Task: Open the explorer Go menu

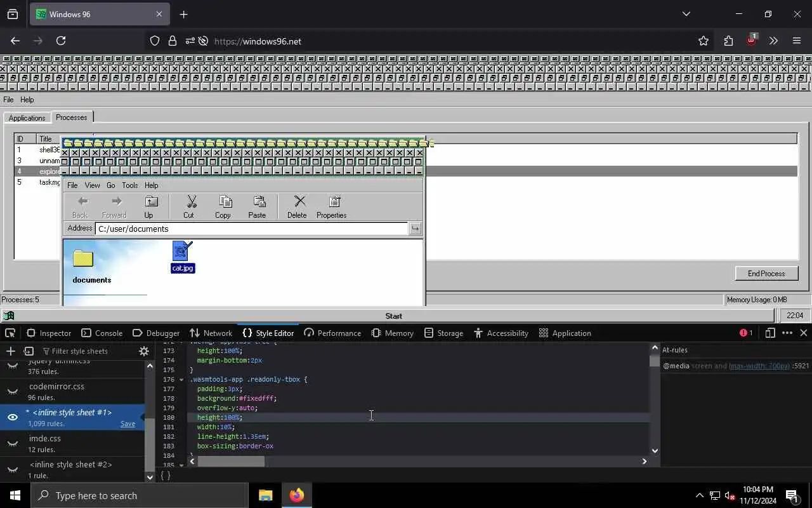Action: [x=111, y=185]
